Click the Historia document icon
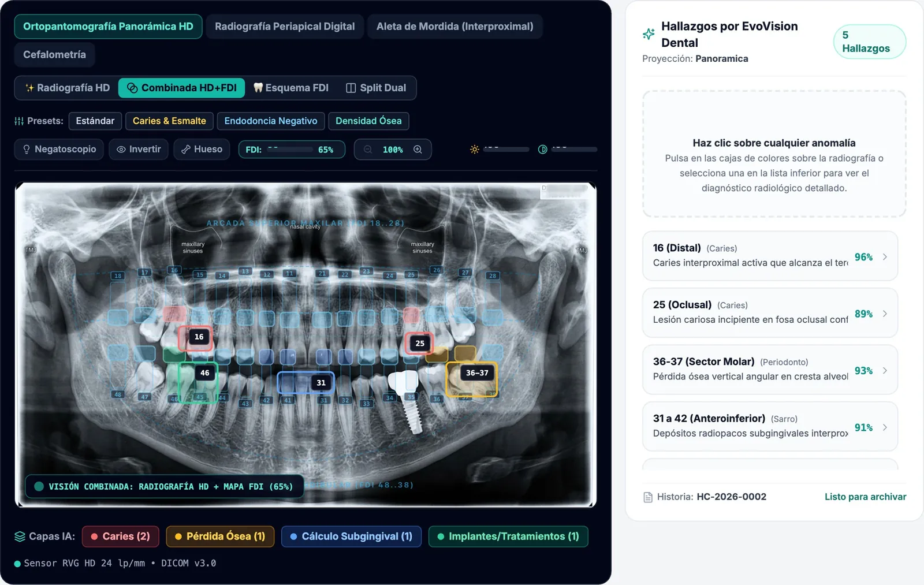This screenshot has width=924, height=585. 648,497
